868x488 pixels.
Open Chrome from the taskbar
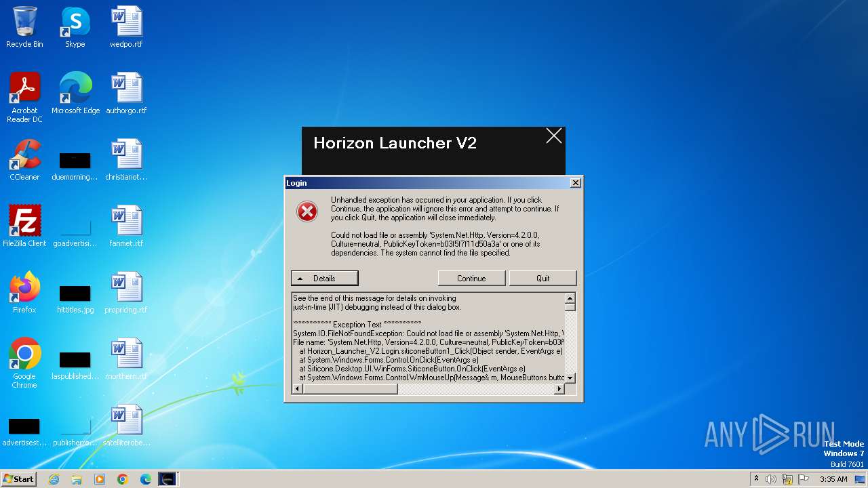123,479
